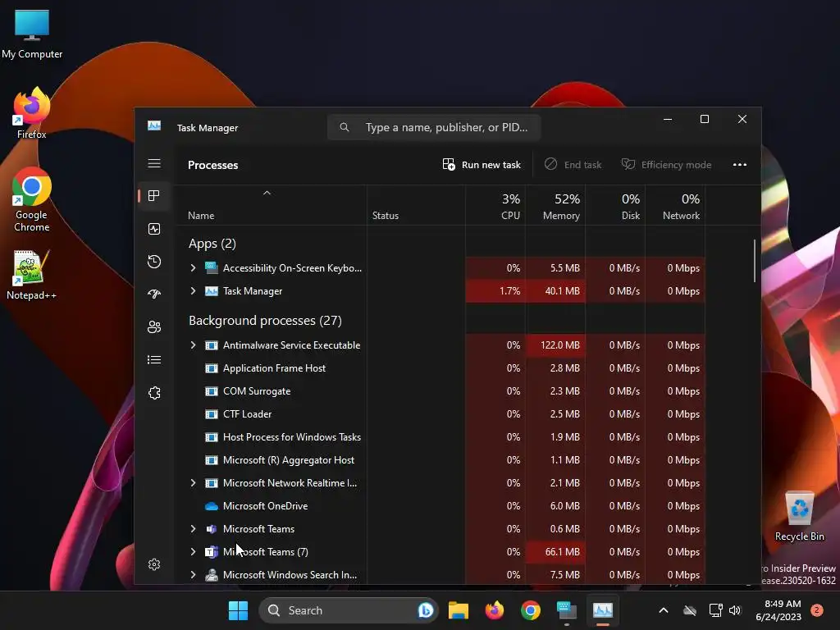Image resolution: width=840 pixels, height=630 pixels.
Task: Expand Antimalware Service Executable row
Action: (x=194, y=345)
